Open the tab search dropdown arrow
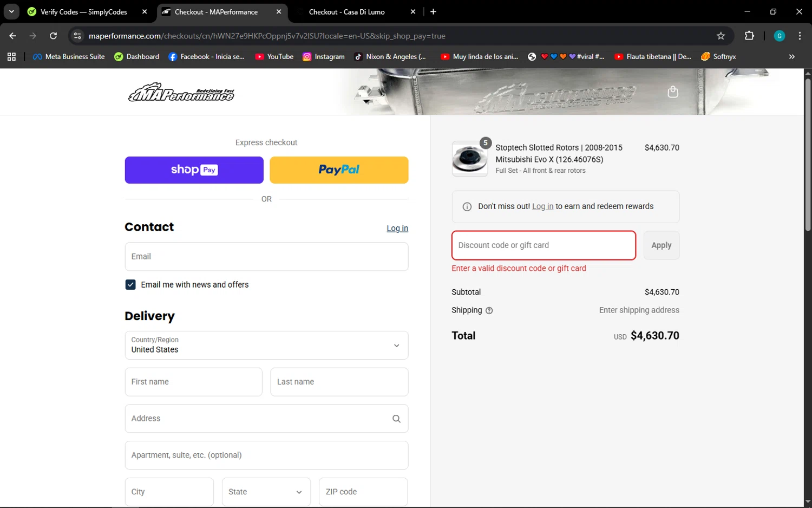 pos(11,11)
